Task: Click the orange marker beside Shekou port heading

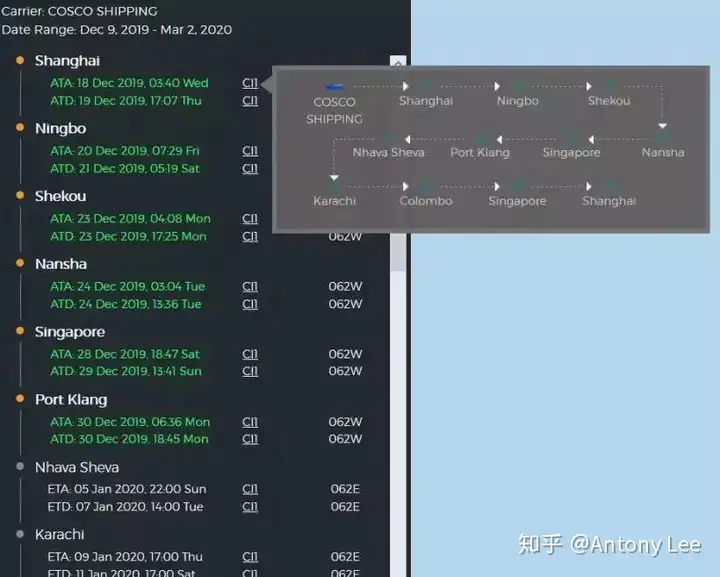Action: (20, 196)
